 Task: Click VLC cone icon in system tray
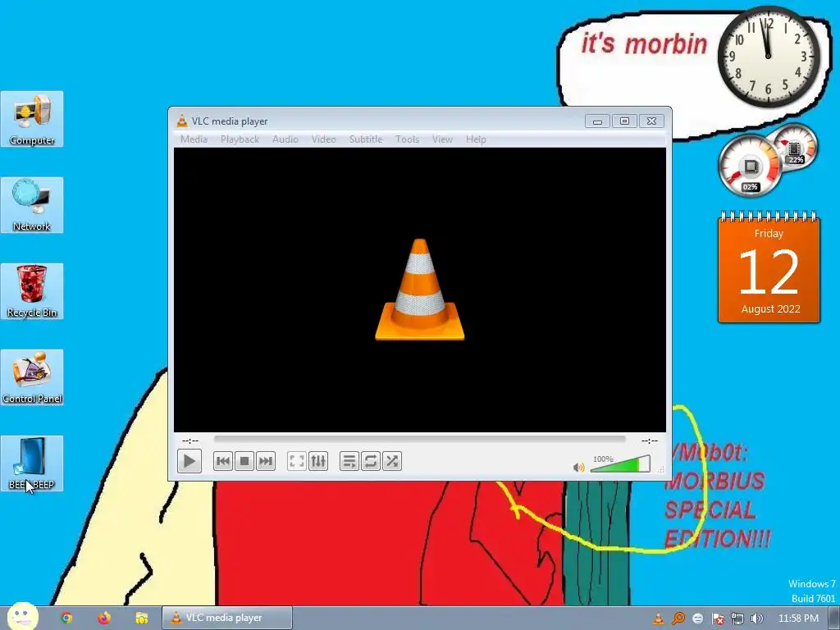click(x=659, y=619)
